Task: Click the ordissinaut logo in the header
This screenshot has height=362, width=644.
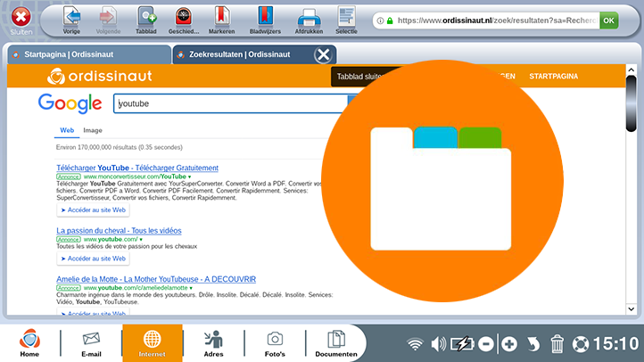Action: pos(99,76)
